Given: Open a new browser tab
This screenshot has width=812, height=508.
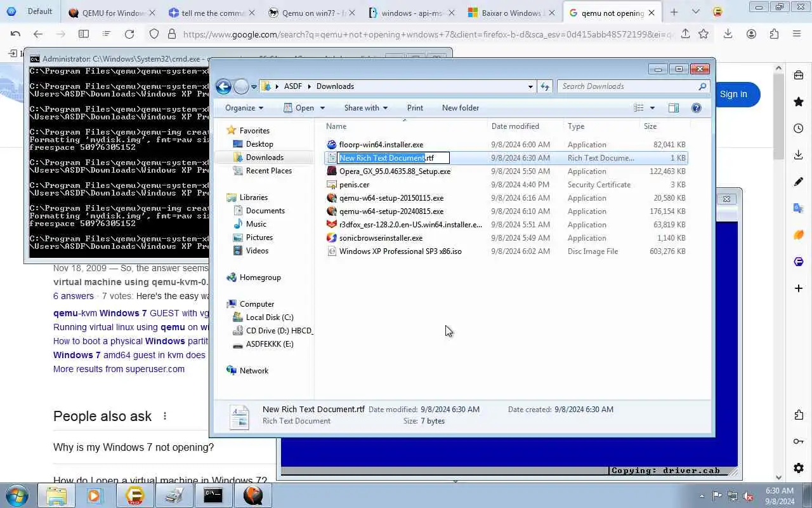Looking at the screenshot, I should click(x=674, y=12).
